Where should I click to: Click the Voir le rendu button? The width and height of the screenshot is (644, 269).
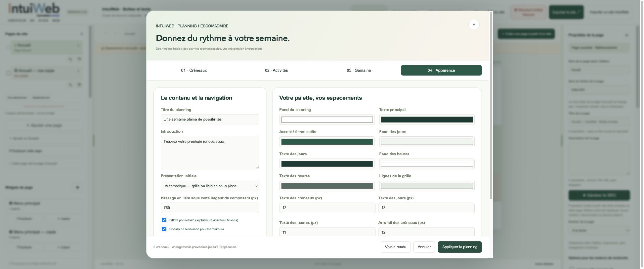[395, 247]
